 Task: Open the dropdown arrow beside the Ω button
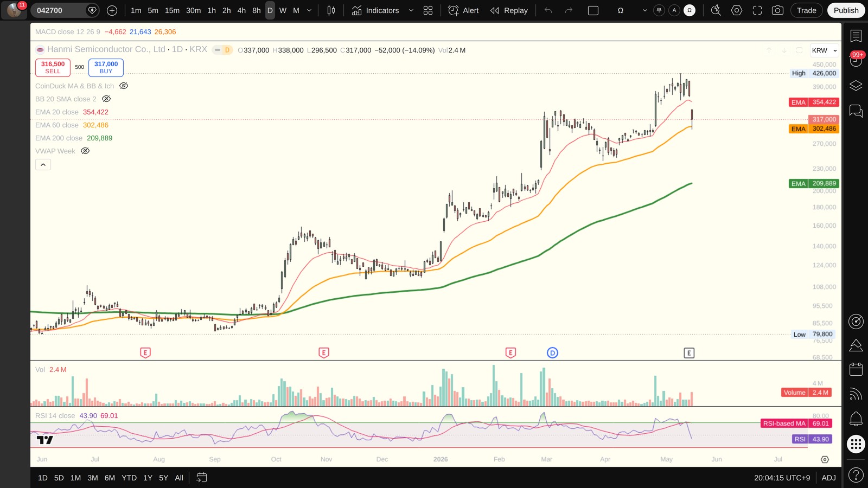[x=644, y=10]
